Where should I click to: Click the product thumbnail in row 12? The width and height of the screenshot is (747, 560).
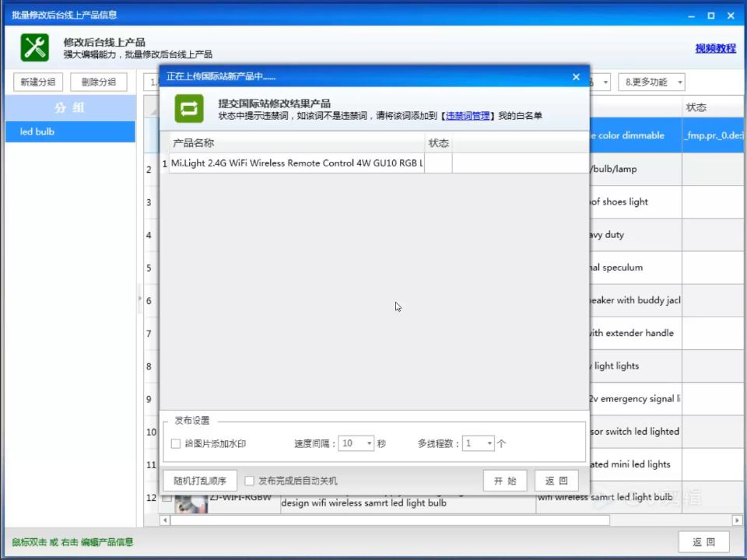click(191, 504)
